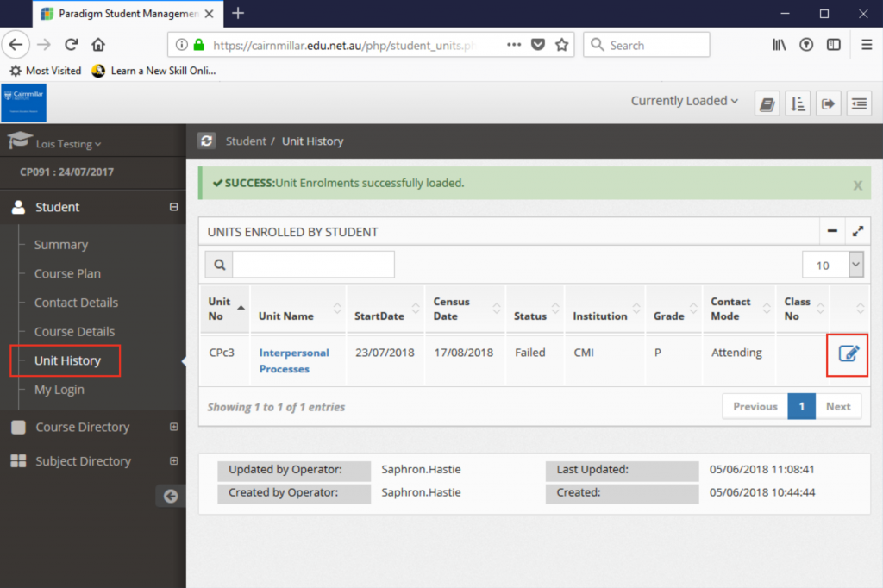Screen dimensions: 883x588
Task: Edit the CPc3 unit enrolment
Action: click(849, 353)
